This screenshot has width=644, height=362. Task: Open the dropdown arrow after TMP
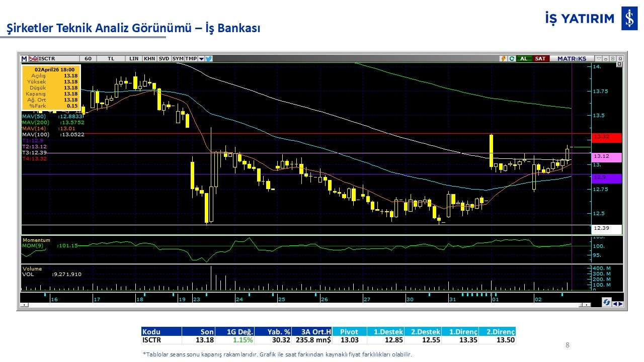tap(201, 59)
